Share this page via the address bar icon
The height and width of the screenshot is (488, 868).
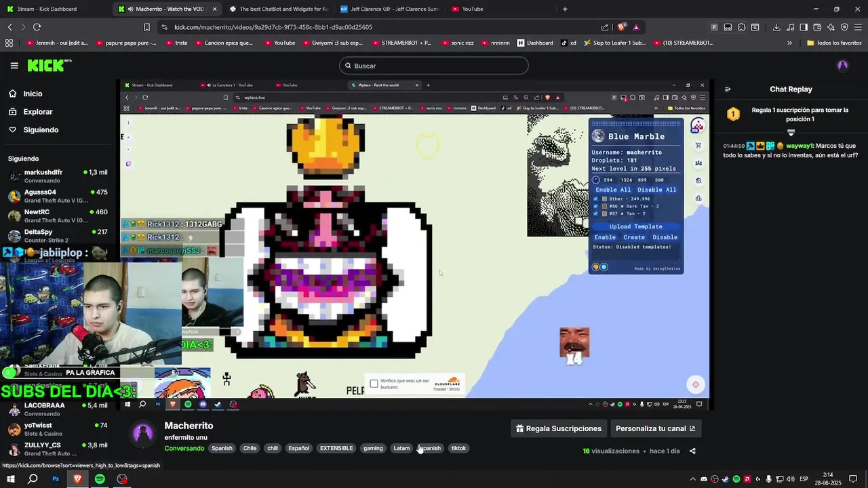[605, 27]
